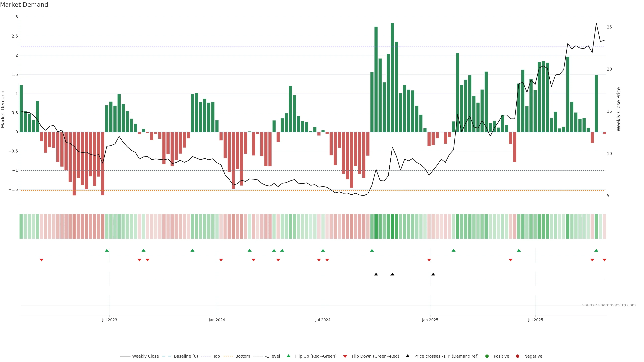This screenshot has width=644, height=362.
Task: Toggle Weekly Close legend entry
Action: (x=145, y=356)
